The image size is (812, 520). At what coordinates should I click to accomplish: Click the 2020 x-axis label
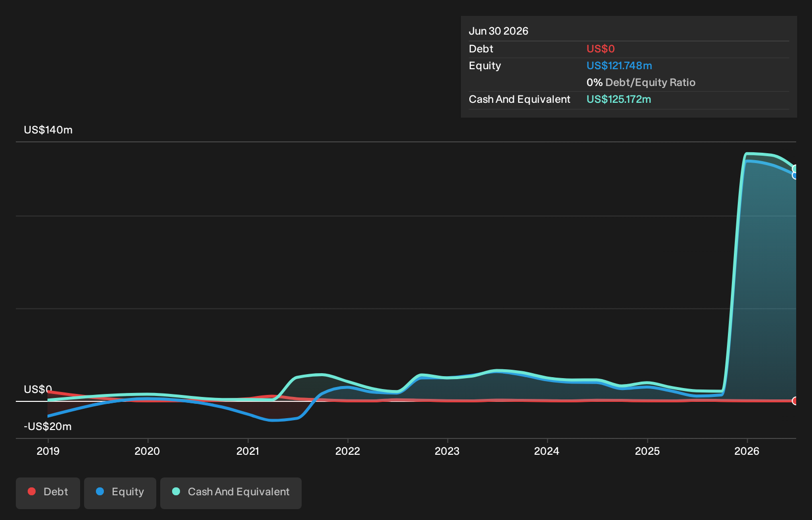(x=147, y=451)
